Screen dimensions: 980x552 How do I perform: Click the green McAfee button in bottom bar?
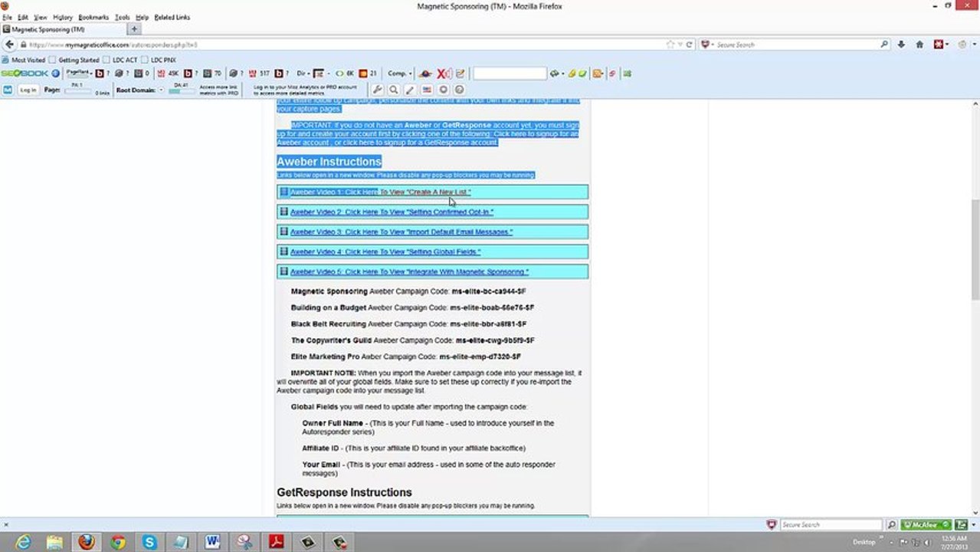pyautogui.click(x=926, y=525)
